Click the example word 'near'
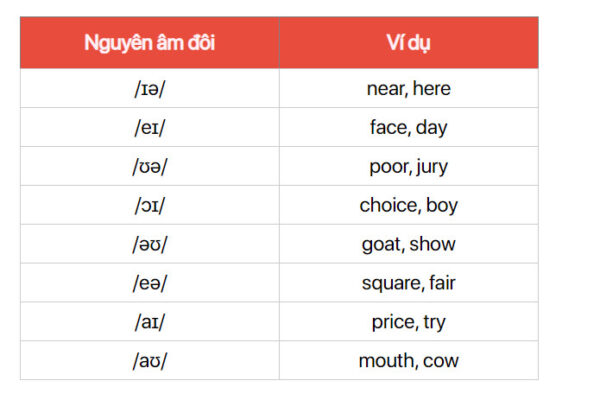 (385, 88)
